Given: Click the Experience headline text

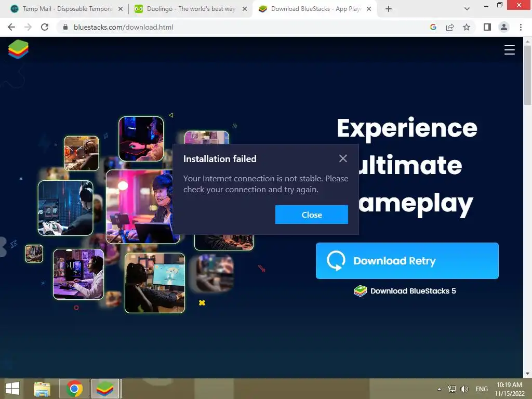Looking at the screenshot, I should 407,128.
